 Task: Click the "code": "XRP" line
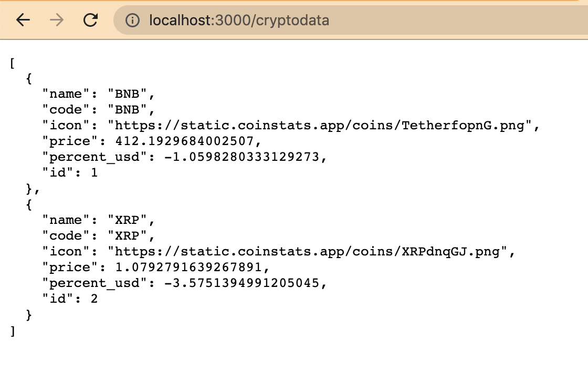98,235
